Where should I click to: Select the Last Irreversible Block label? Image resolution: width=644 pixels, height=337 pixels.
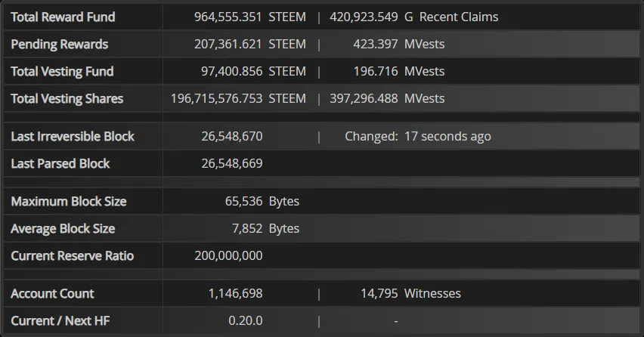click(x=73, y=136)
